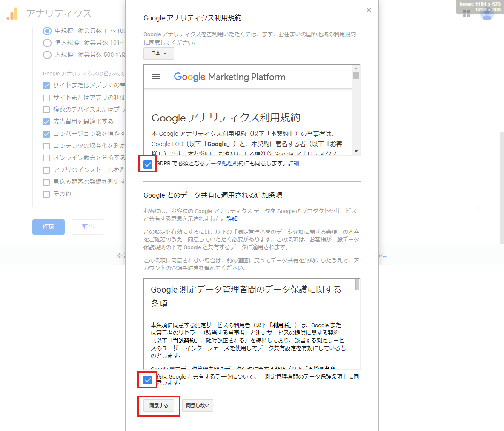Click the main page vertical scrollbar
The height and width of the screenshot is (431, 504).
point(501,188)
